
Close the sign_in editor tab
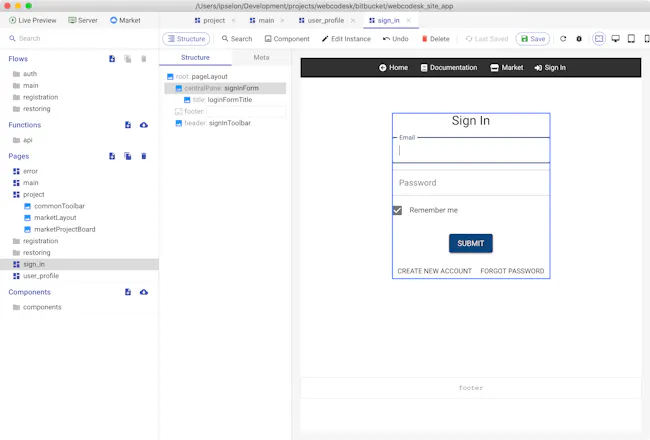coord(408,20)
